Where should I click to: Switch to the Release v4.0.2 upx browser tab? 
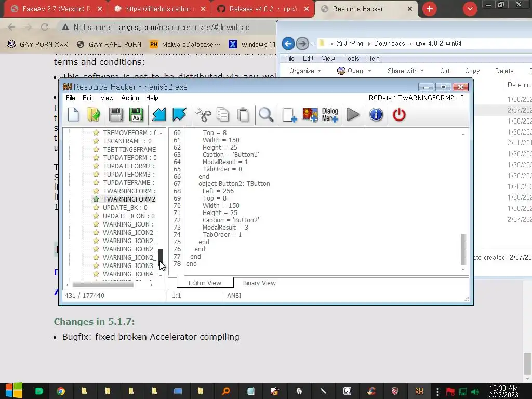click(x=262, y=9)
